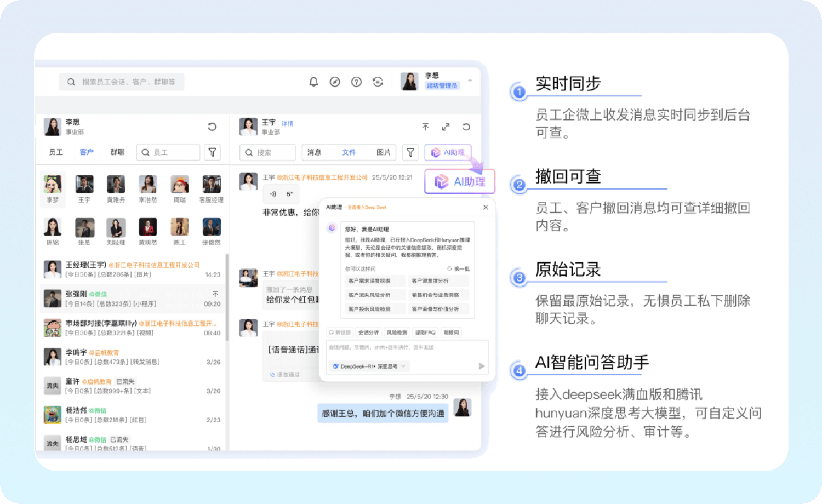Viewport: 822px width, 504px height.
Task: Switch to the 群聊 tab
Action: (117, 152)
